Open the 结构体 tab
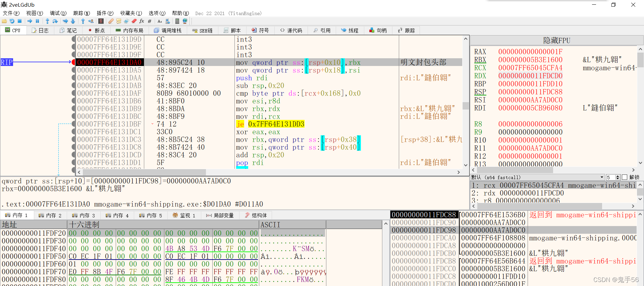The width and height of the screenshot is (644, 286). [x=256, y=215]
